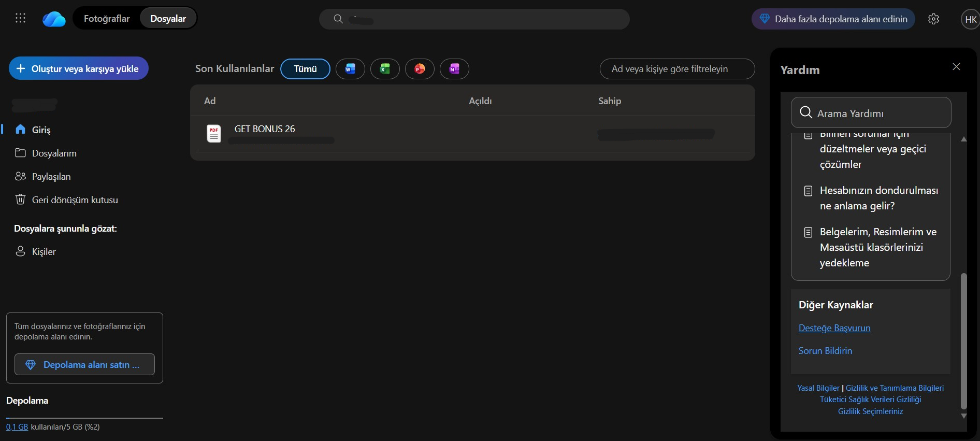Go to Giriş in the sidebar

point(41,130)
